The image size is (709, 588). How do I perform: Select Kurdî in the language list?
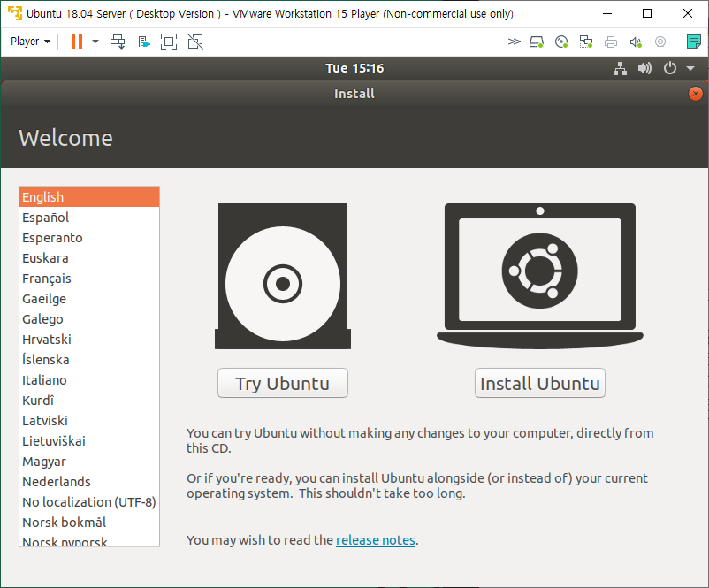(89, 401)
